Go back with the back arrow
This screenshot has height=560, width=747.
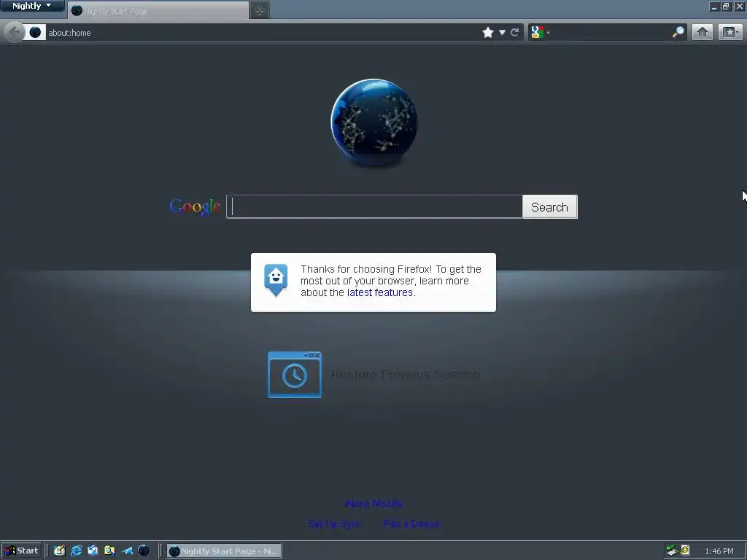coord(15,32)
